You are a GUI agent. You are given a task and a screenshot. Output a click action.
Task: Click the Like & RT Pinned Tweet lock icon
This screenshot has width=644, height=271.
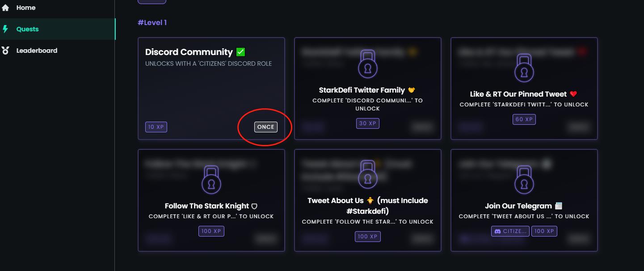coord(524,68)
